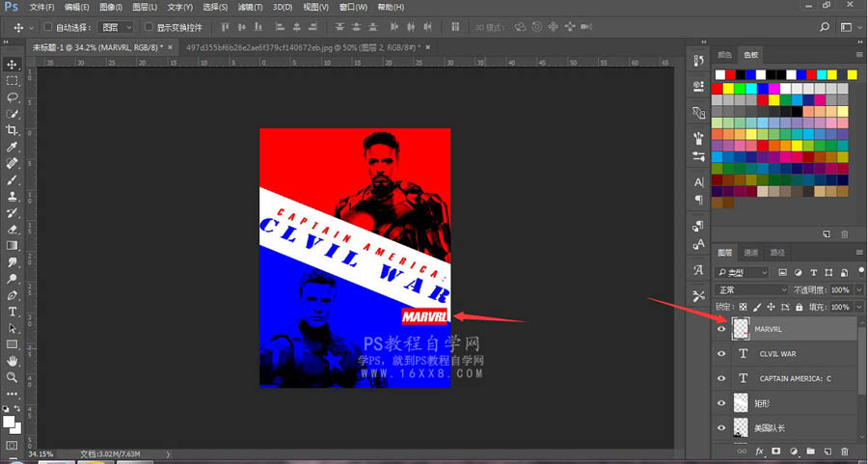This screenshot has height=464, width=868.
Task: Open search in the options bar
Action: (x=825, y=27)
